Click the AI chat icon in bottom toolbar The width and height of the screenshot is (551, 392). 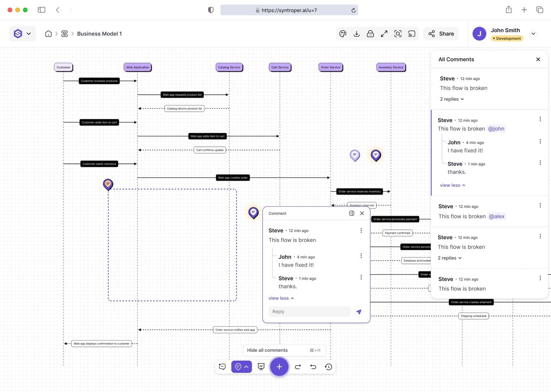pyautogui.click(x=222, y=367)
